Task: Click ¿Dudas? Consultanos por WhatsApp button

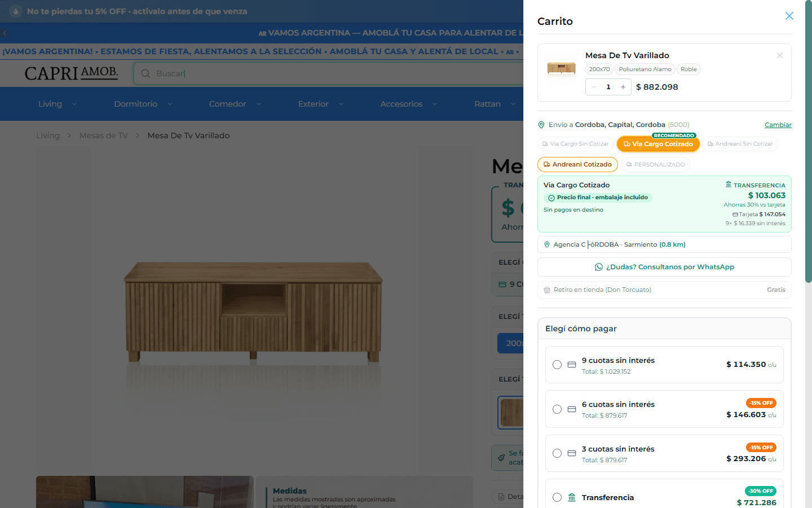Action: tap(664, 267)
